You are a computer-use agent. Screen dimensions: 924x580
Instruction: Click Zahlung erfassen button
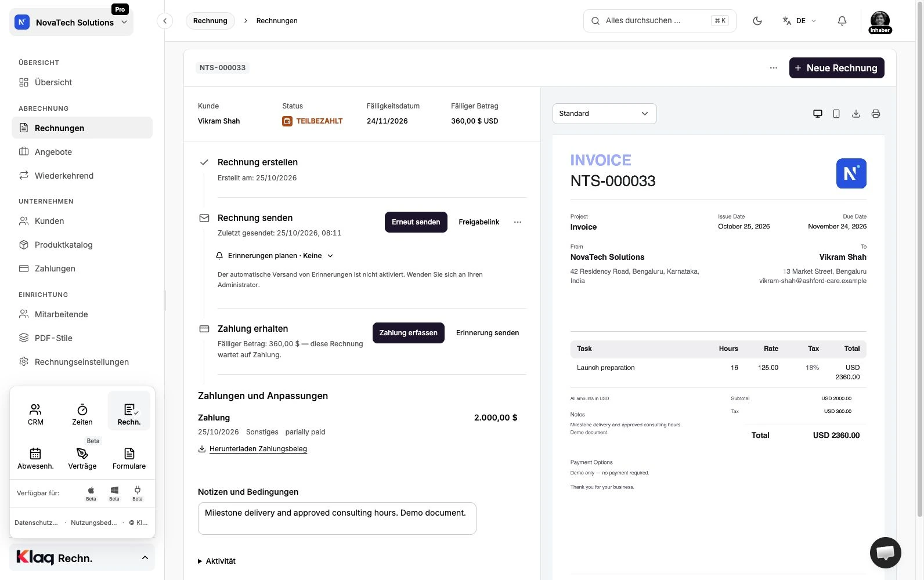coord(409,333)
